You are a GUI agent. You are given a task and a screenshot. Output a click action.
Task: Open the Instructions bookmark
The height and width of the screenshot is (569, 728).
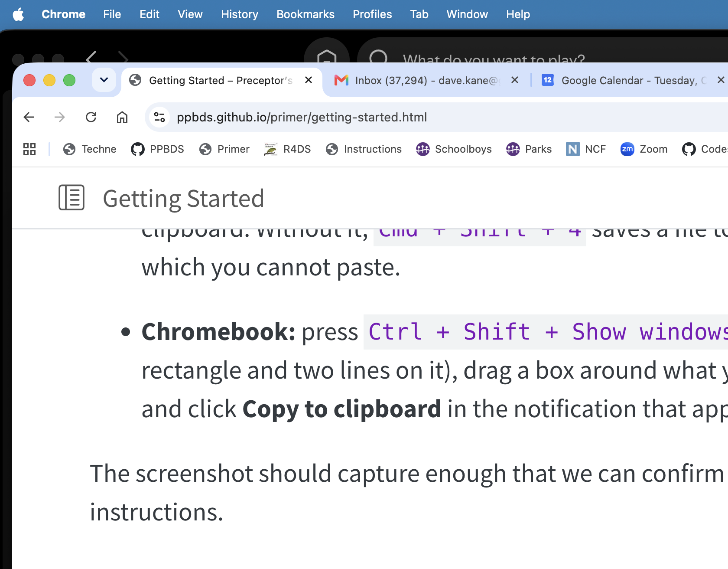(x=364, y=149)
